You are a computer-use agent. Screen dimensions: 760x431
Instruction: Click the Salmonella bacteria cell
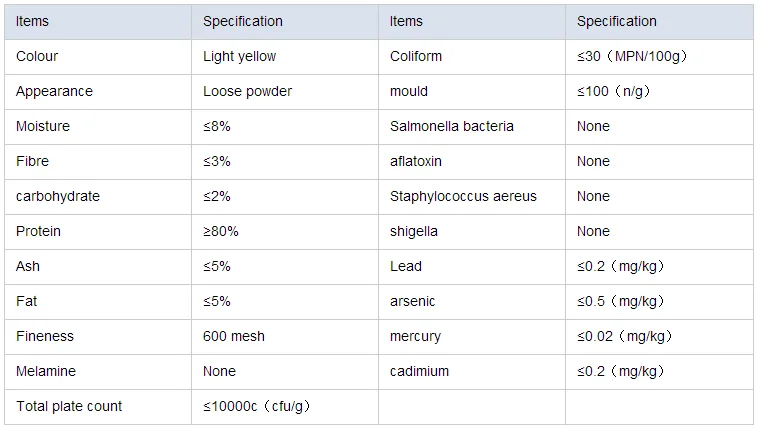click(x=452, y=126)
